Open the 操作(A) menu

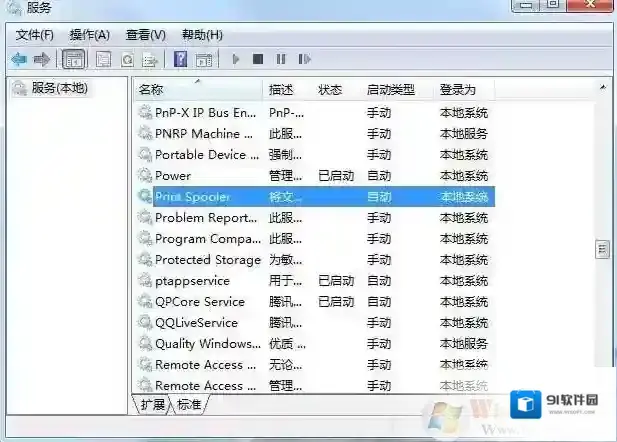click(x=89, y=35)
